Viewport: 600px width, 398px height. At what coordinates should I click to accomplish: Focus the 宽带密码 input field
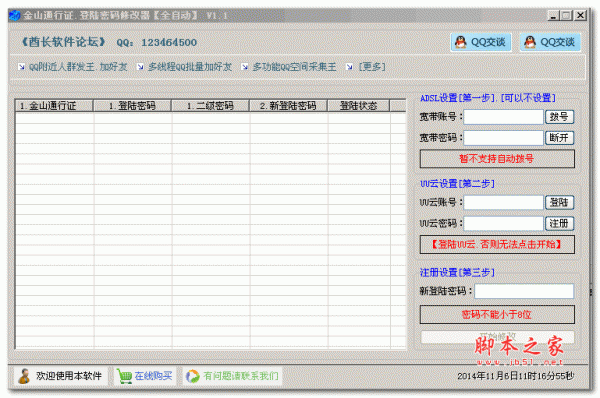point(504,138)
